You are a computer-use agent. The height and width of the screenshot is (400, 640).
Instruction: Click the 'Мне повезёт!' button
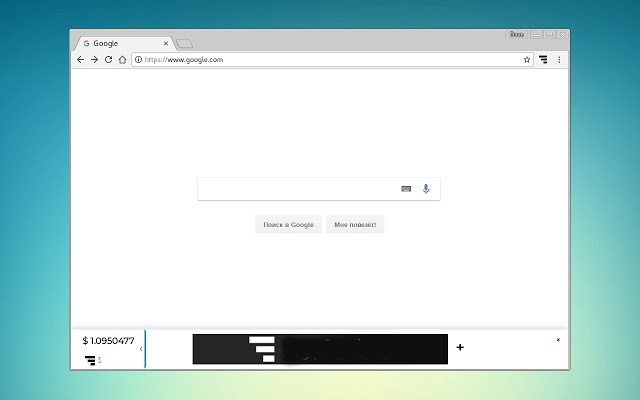pos(355,224)
